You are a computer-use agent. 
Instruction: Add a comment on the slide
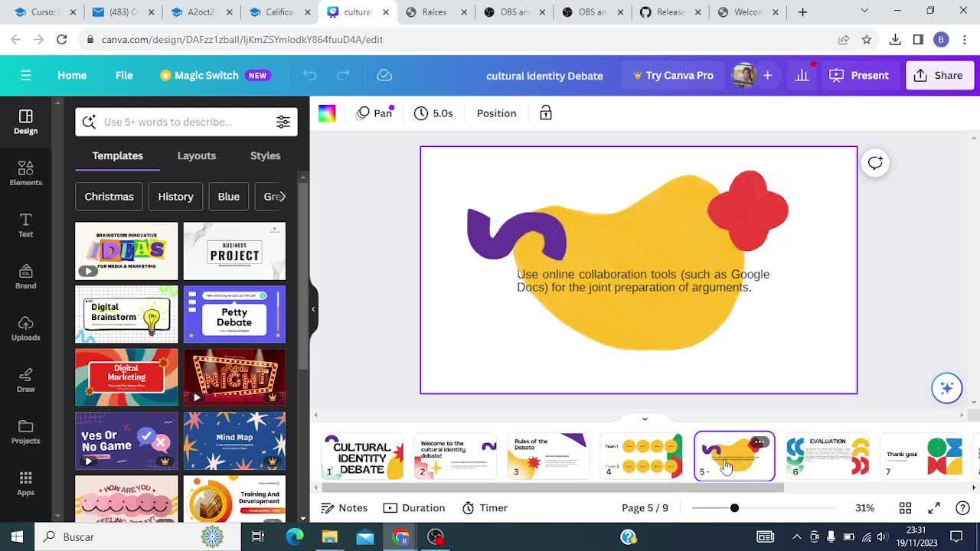pyautogui.click(x=875, y=162)
